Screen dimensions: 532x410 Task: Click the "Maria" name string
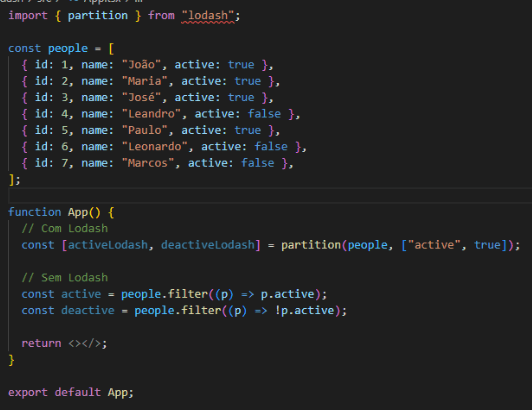coord(145,81)
